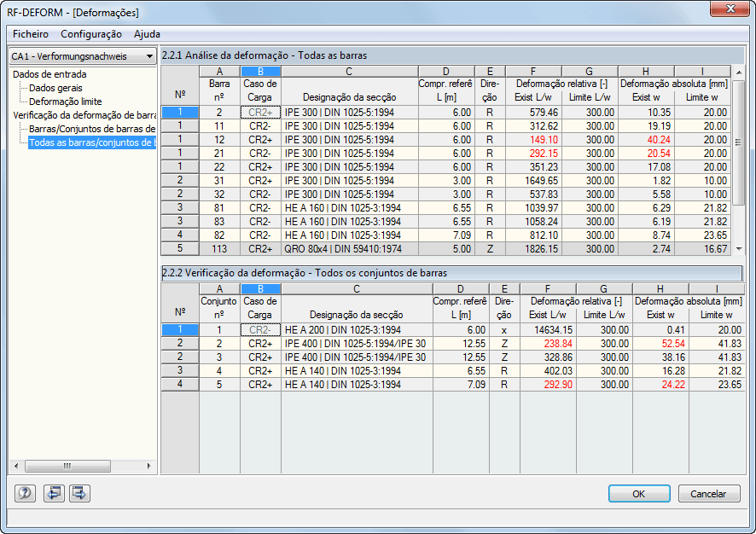Image resolution: width=756 pixels, height=534 pixels.
Task: Click red value 40.24 absolute deformation
Action: [646, 140]
